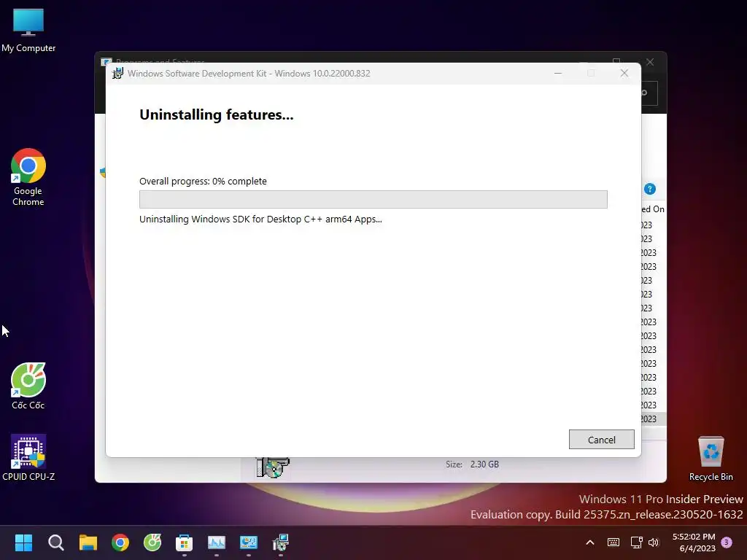The width and height of the screenshot is (747, 560).
Task: Launch CPUID CPU-Z desktop shortcut
Action: pyautogui.click(x=28, y=458)
